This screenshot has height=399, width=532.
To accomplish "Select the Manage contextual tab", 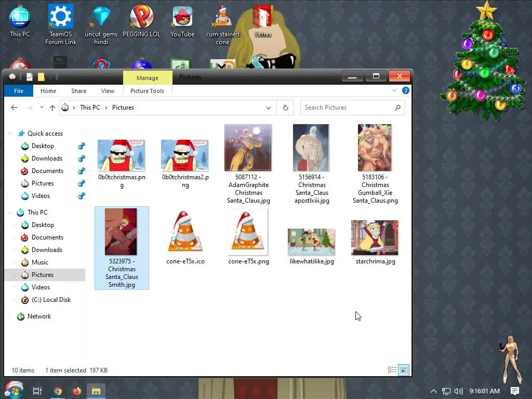I will 148,78.
